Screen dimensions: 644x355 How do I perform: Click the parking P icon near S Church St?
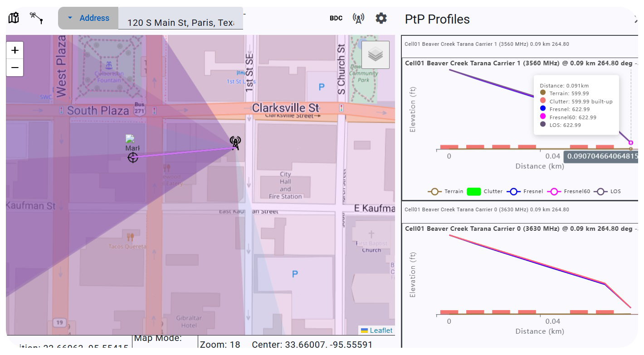[322, 87]
